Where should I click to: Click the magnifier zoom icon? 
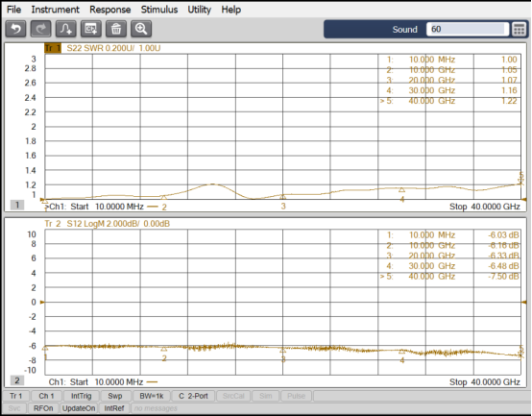141,29
